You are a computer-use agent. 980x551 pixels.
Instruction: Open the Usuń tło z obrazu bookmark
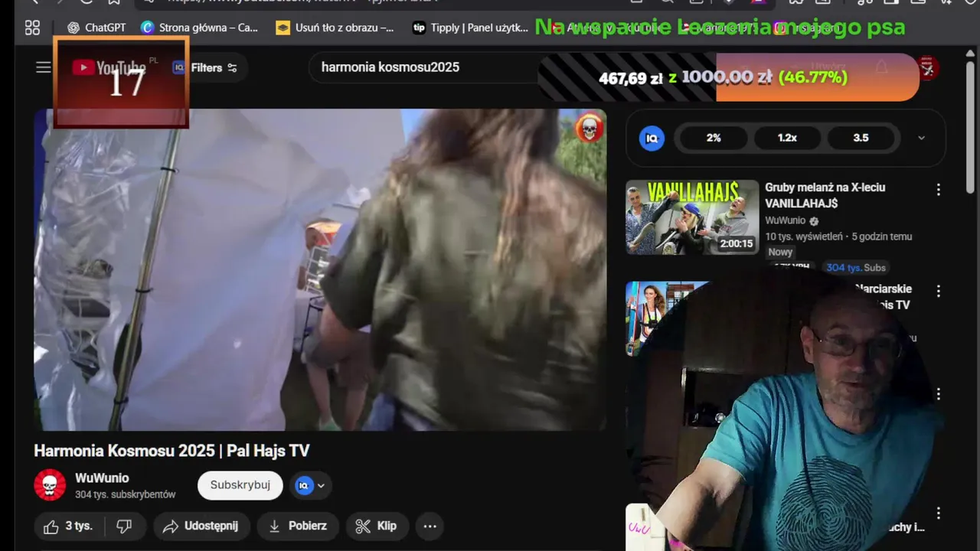click(335, 28)
